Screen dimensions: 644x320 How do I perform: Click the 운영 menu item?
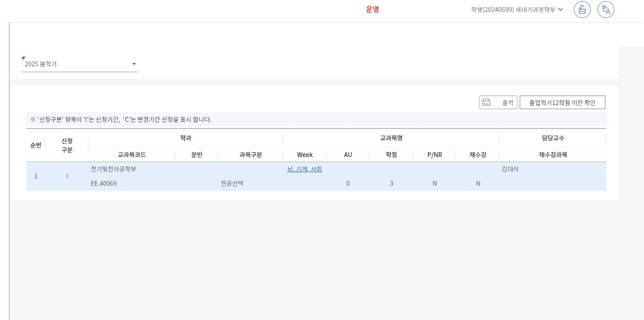(372, 10)
